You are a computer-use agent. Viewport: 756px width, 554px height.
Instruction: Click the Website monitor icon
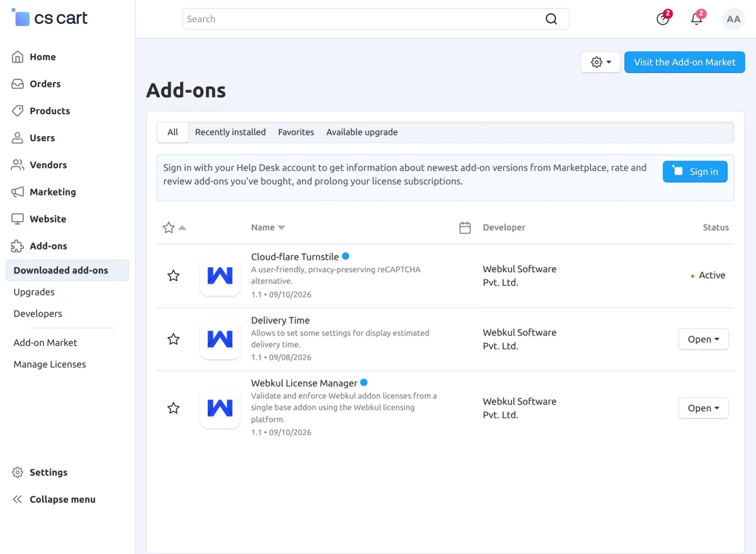click(x=18, y=219)
